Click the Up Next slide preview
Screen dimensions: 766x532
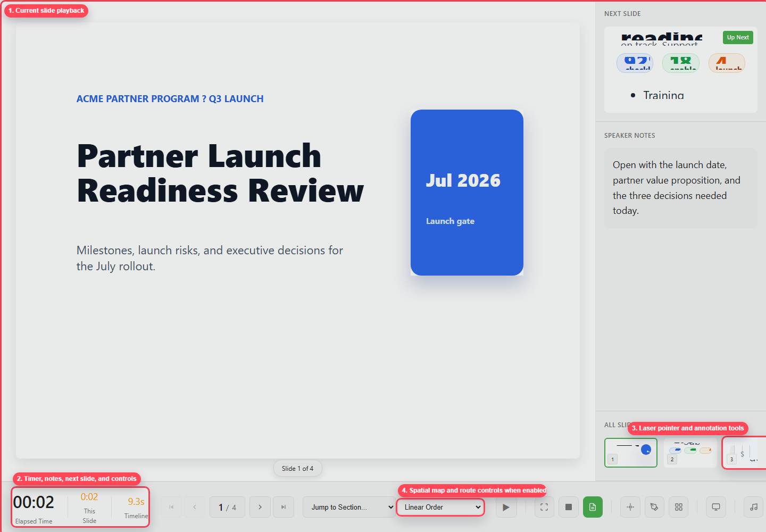[x=681, y=70]
